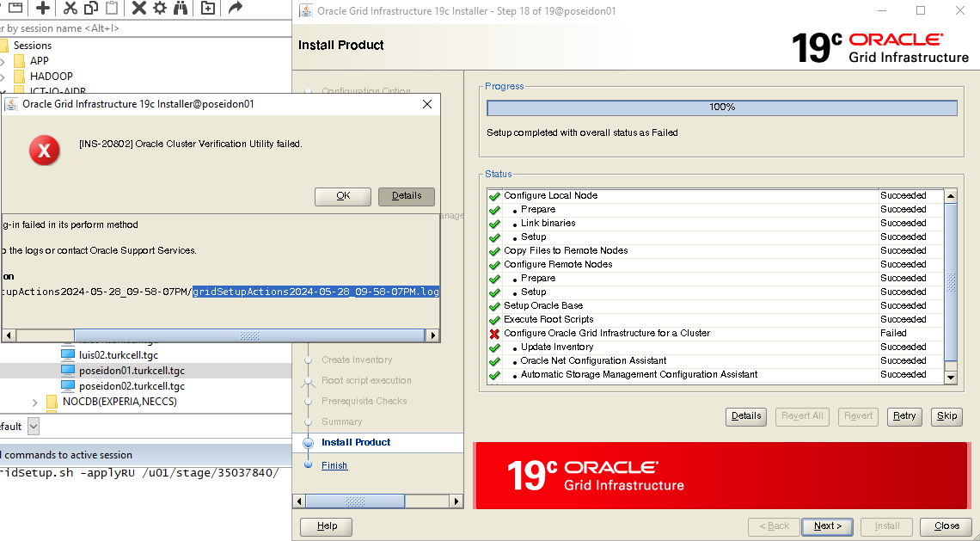Click the duplicate session copy icon
Viewport: 980px width, 541px height.
[91, 9]
